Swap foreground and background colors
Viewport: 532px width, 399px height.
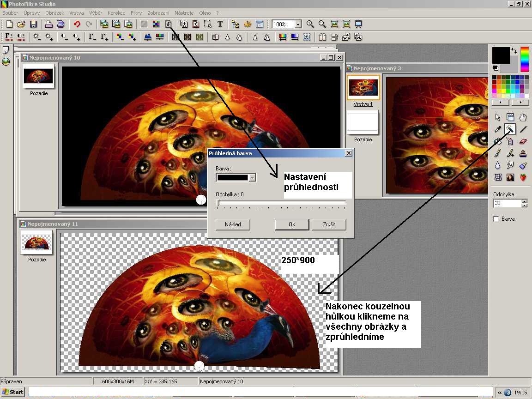[x=514, y=51]
